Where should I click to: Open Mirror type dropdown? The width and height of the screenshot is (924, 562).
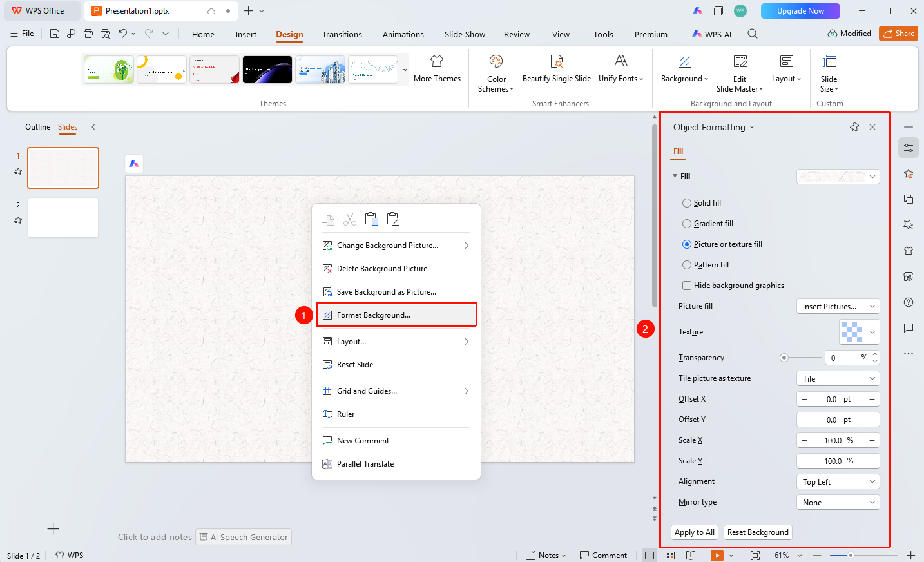tap(838, 502)
